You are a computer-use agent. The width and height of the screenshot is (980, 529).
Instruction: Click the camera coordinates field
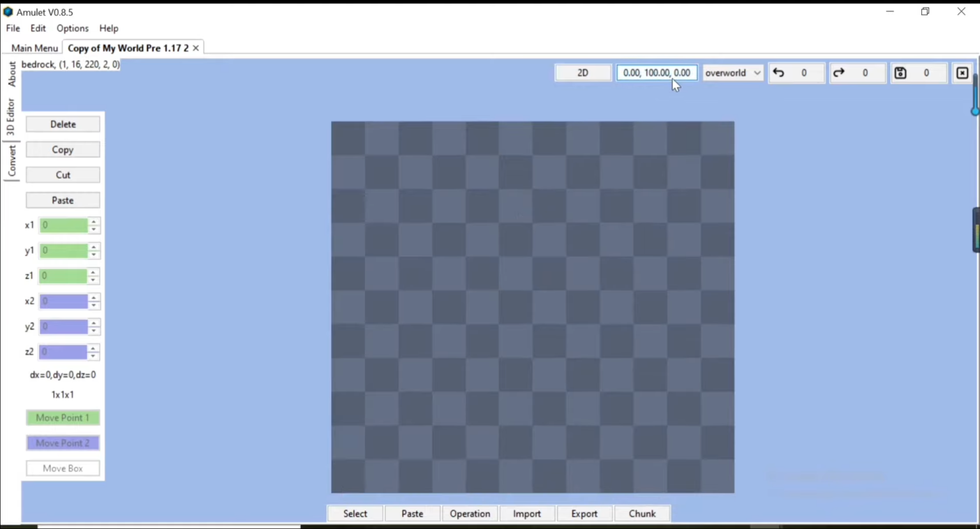tap(657, 72)
